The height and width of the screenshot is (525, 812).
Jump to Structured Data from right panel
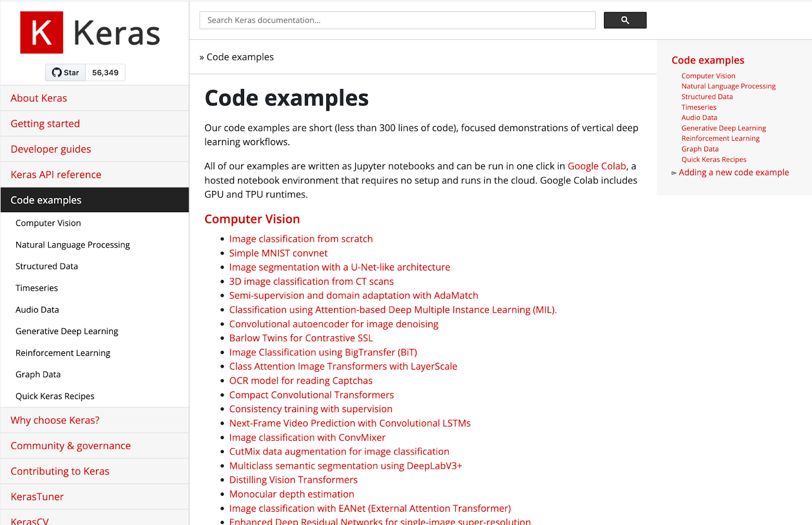click(x=707, y=97)
